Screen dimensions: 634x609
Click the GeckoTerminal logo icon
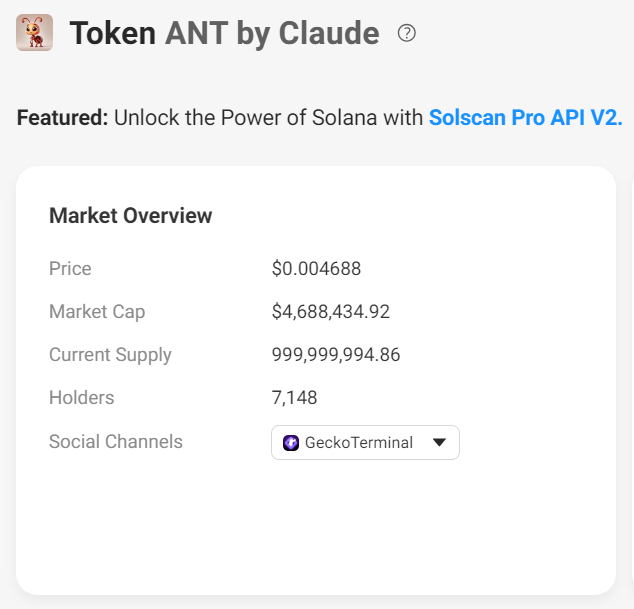click(x=291, y=442)
